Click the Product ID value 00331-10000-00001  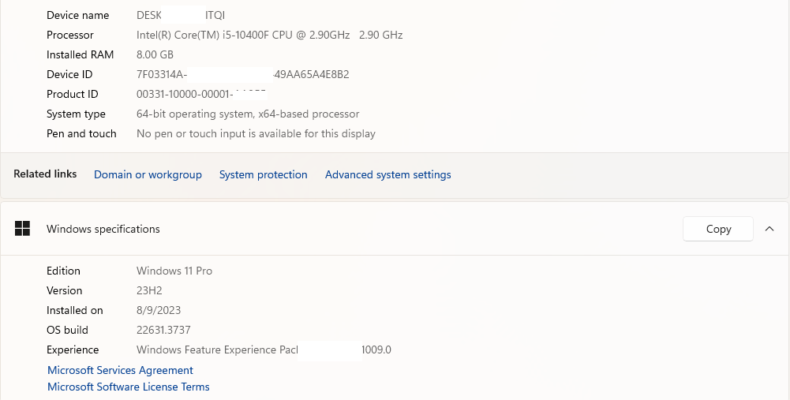pos(202,94)
